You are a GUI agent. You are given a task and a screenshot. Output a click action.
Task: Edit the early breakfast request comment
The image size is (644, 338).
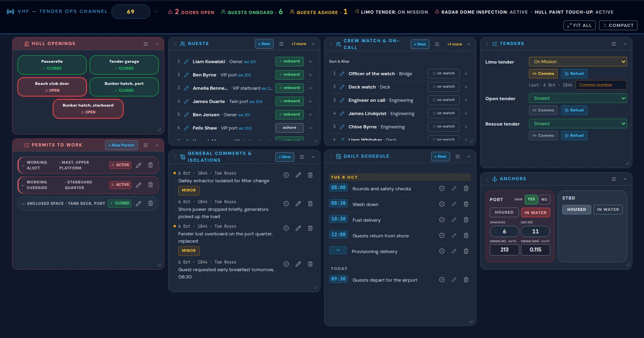tap(298, 264)
